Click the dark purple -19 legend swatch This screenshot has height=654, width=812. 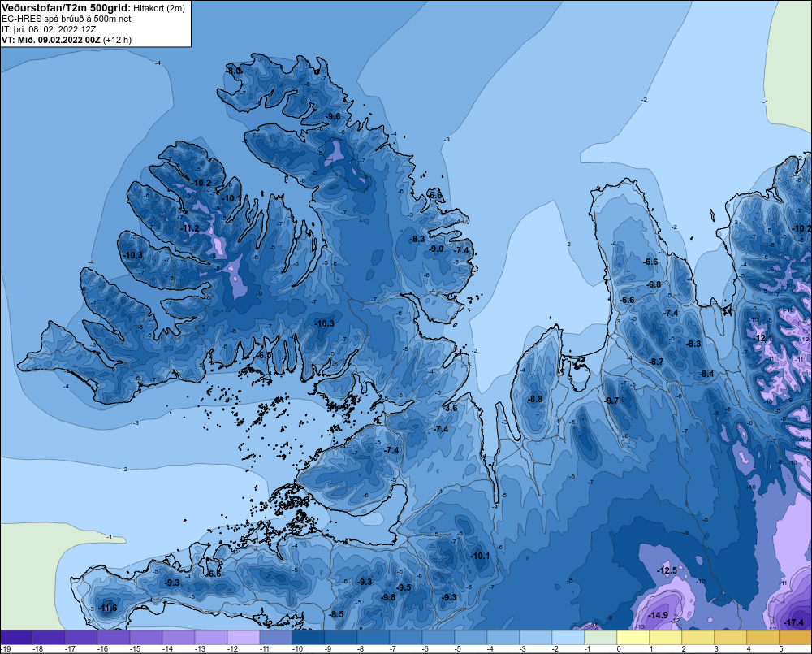click(16, 638)
